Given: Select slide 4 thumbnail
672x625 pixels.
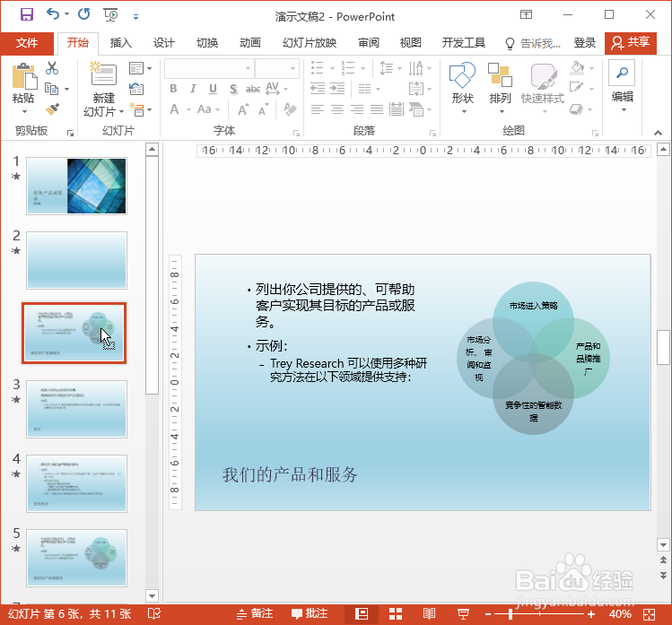Looking at the screenshot, I should [77, 483].
